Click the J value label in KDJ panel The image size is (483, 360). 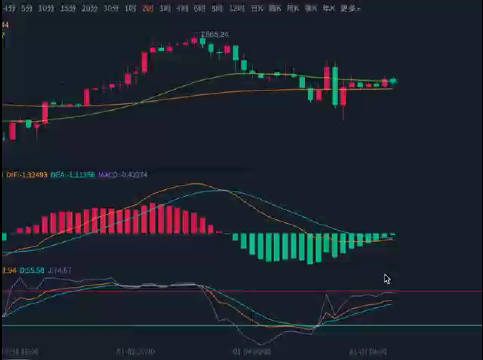[x=60, y=270]
